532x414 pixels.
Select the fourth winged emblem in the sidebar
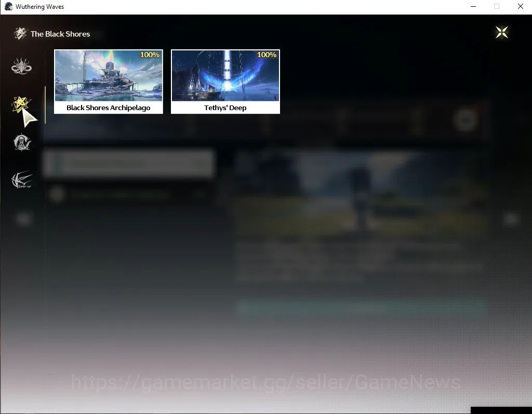pos(22,180)
